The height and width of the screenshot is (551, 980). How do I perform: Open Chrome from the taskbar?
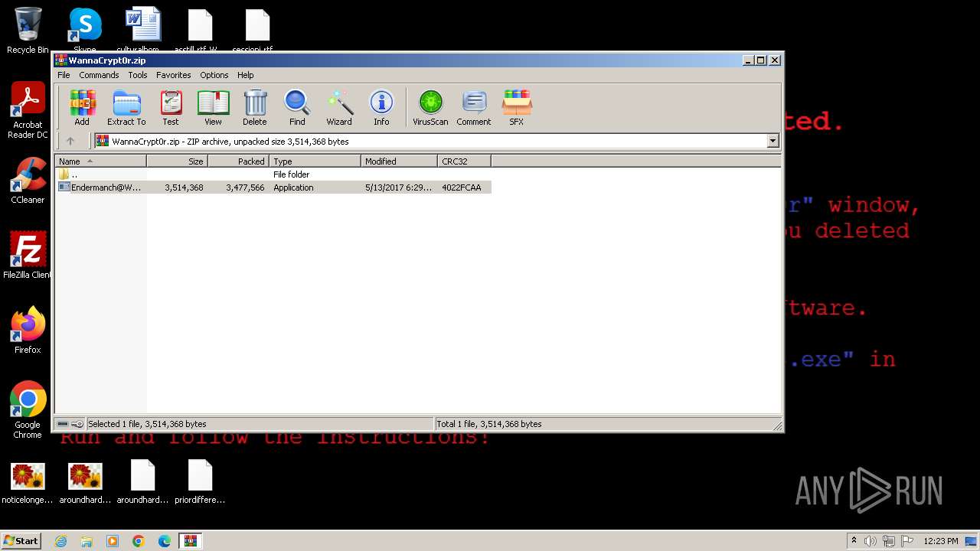point(139,541)
